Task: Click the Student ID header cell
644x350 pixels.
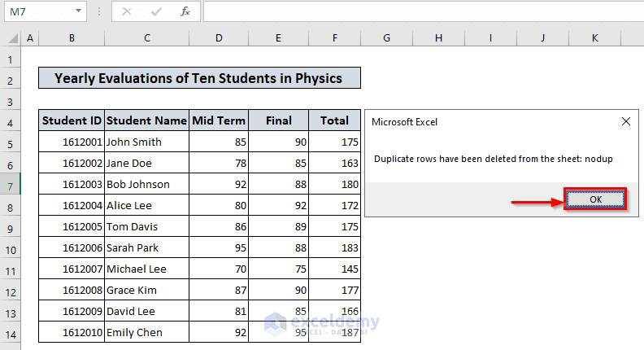Action: 72,120
